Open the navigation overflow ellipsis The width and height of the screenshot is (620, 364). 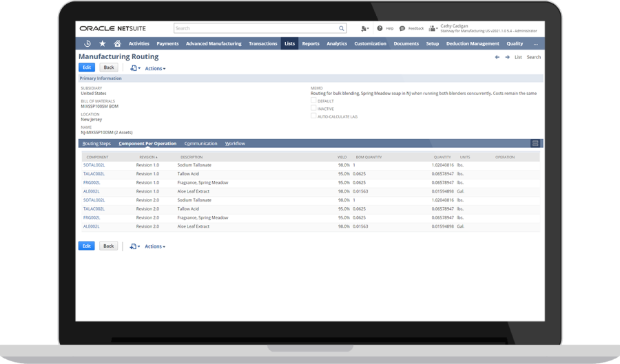coord(536,44)
